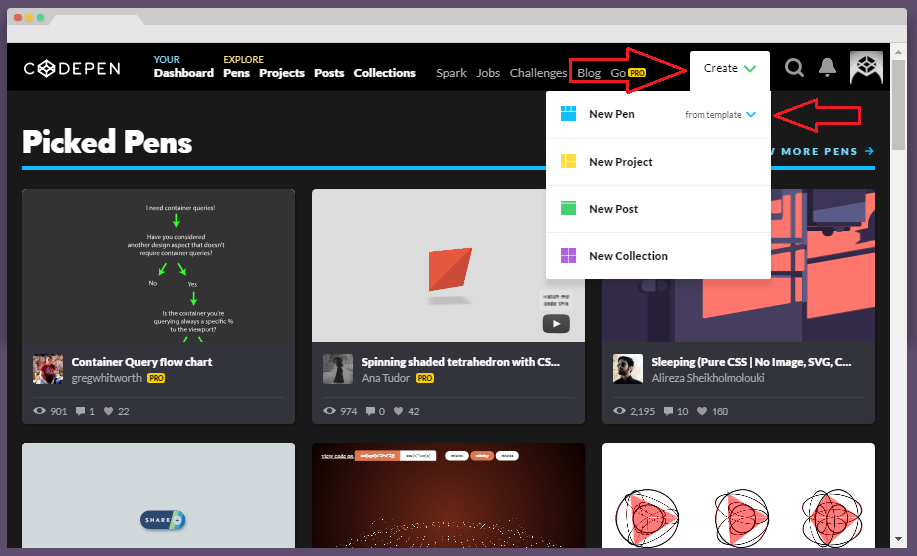Click the PRO badge beside Ana Tudor
This screenshot has height=556, width=917.
point(425,378)
